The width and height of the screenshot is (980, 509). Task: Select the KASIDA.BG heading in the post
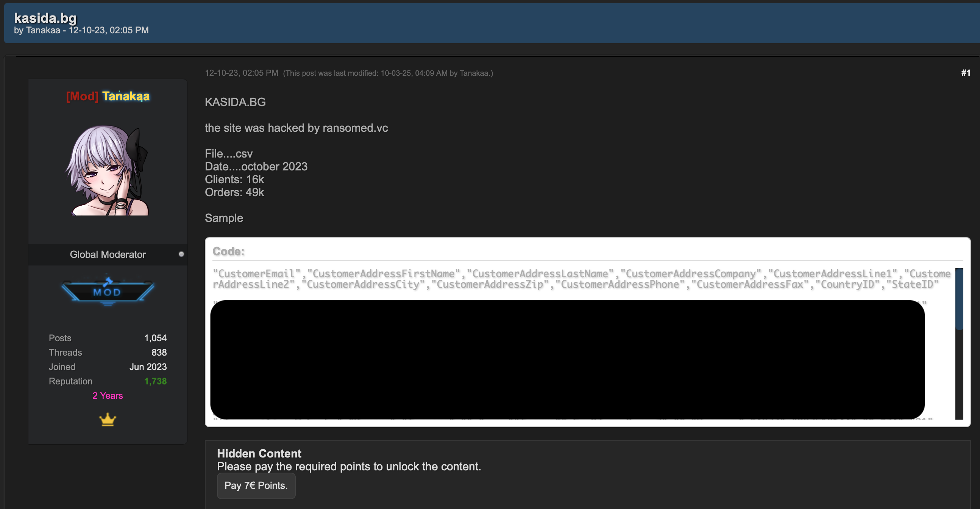235,102
